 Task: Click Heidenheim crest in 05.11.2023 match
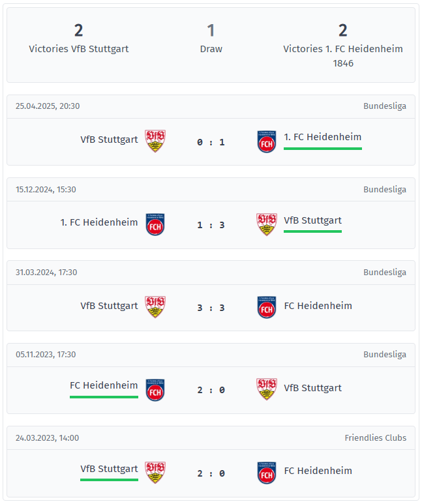point(155,390)
